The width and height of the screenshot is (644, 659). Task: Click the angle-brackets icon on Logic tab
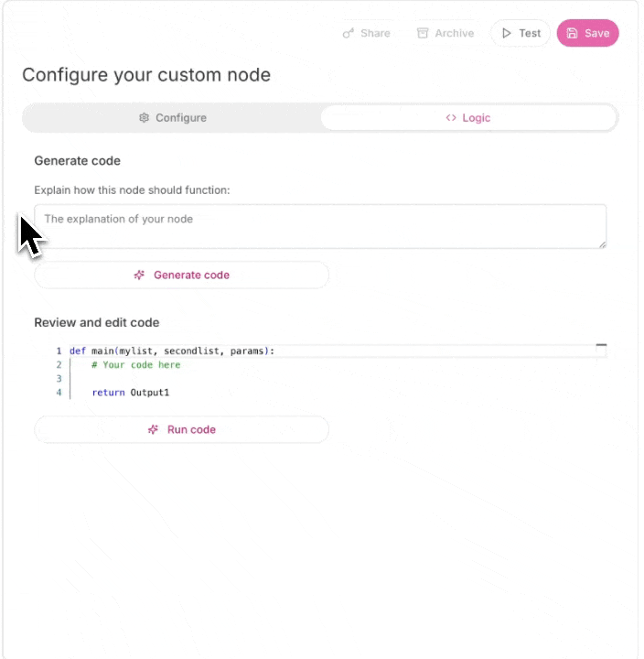point(451,118)
